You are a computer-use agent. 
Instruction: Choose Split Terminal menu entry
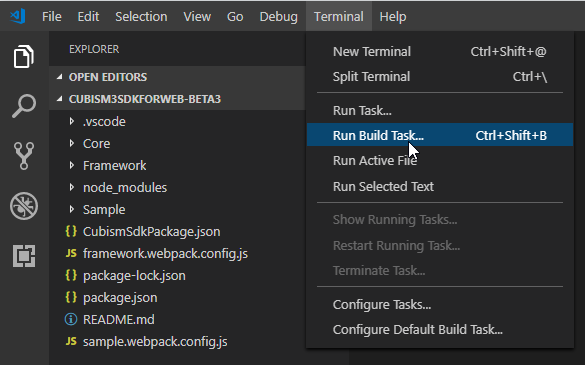(439, 77)
